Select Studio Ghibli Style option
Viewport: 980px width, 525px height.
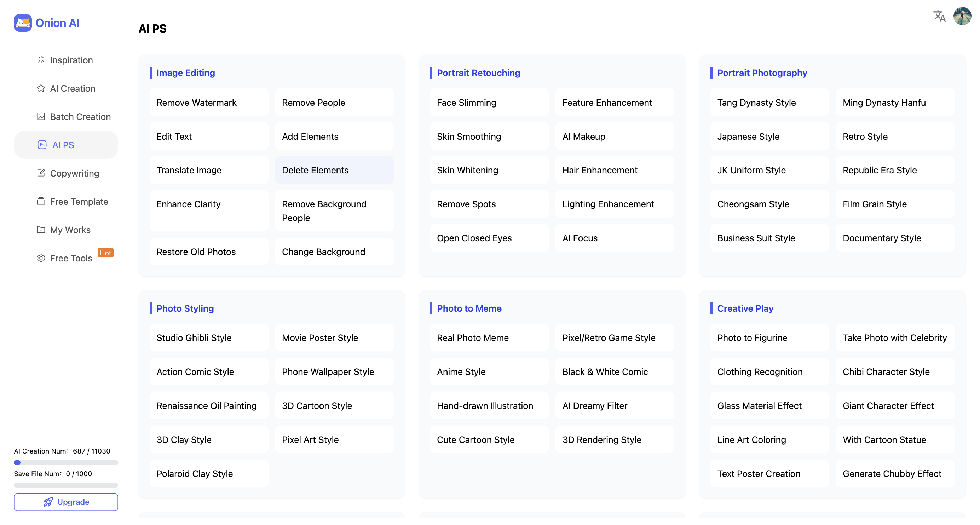pyautogui.click(x=208, y=338)
